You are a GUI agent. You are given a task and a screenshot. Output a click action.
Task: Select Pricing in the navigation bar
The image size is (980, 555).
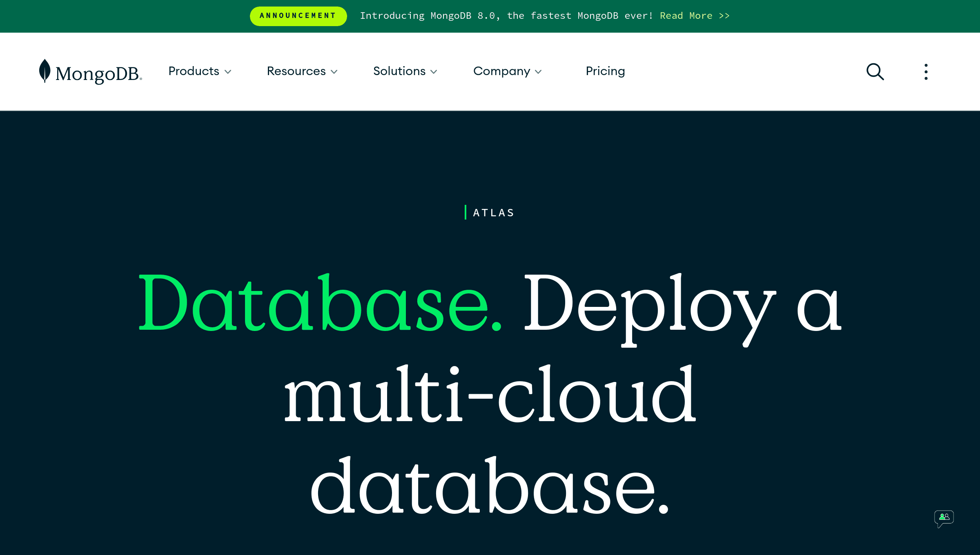(x=605, y=71)
